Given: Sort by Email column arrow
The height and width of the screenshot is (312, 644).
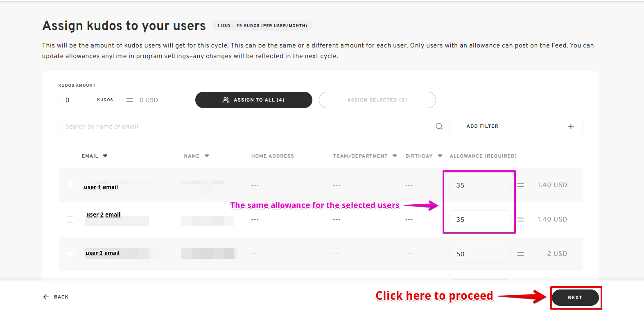Looking at the screenshot, I should 105,156.
